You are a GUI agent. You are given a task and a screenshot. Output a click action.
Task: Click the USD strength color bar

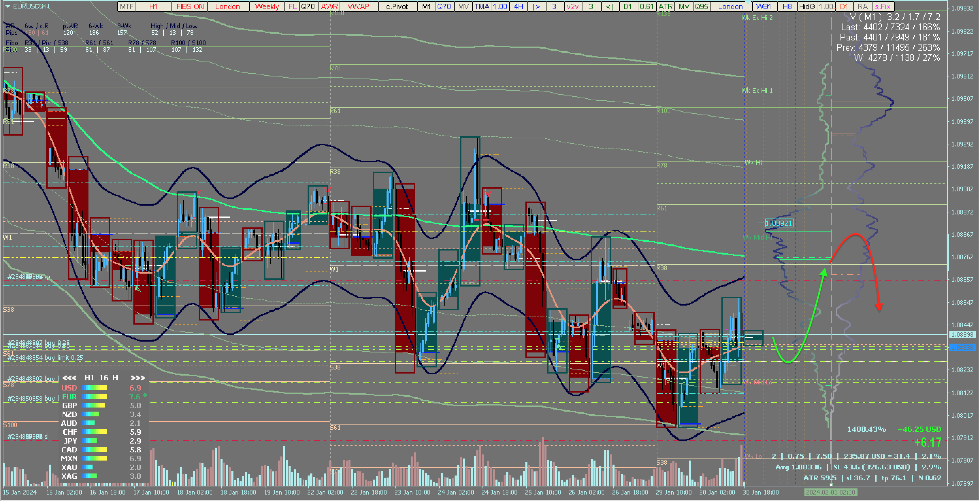[94, 388]
